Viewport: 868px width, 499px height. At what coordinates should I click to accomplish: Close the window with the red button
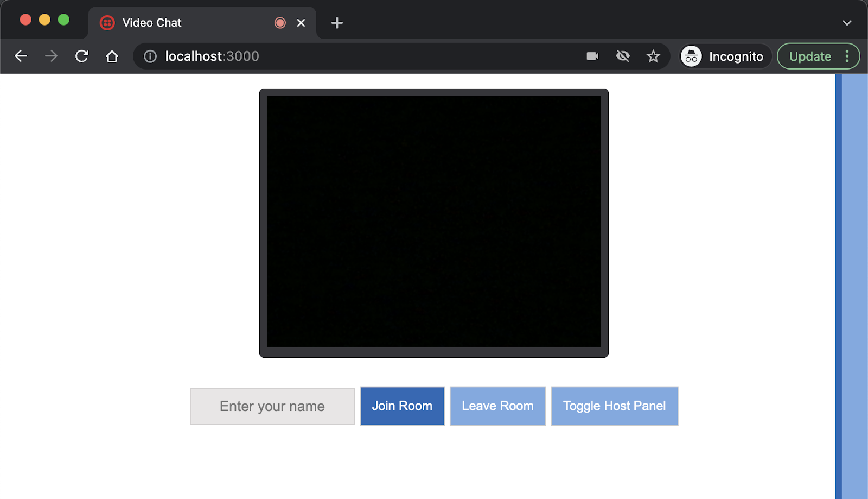coord(25,20)
